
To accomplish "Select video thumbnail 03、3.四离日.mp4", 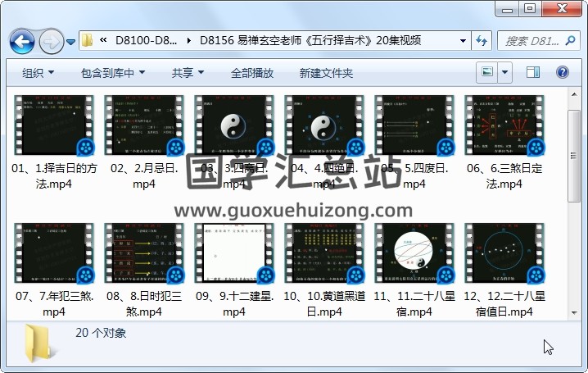I will pos(234,125).
